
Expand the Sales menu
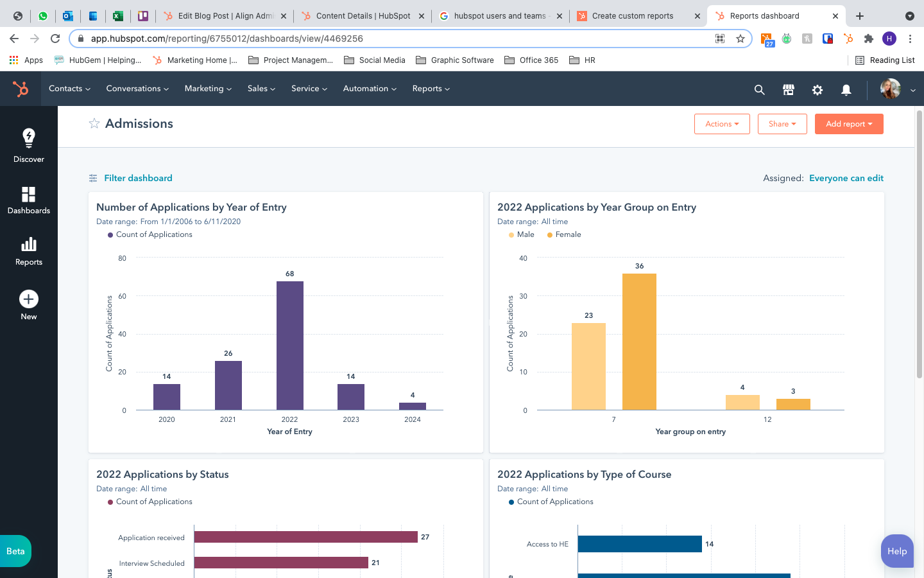[x=261, y=89]
